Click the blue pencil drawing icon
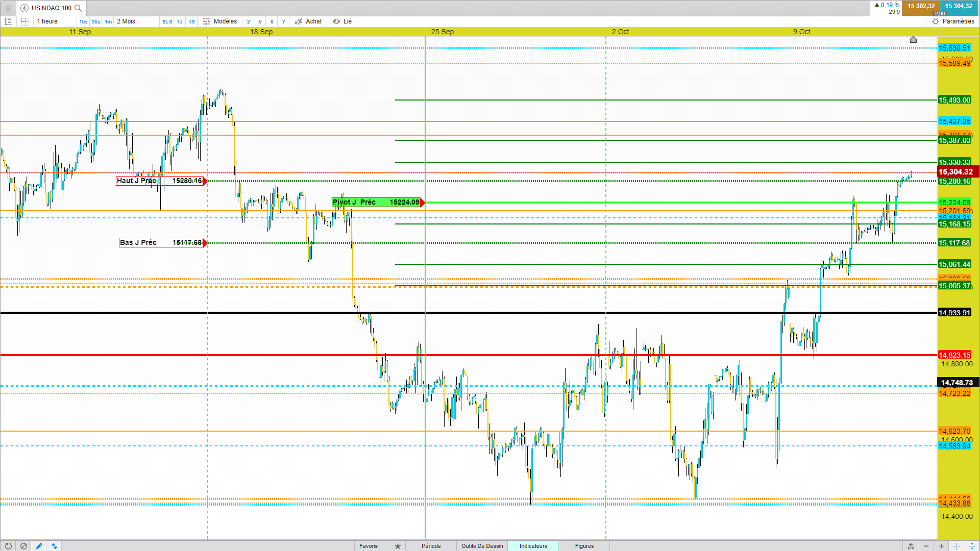 [x=39, y=546]
